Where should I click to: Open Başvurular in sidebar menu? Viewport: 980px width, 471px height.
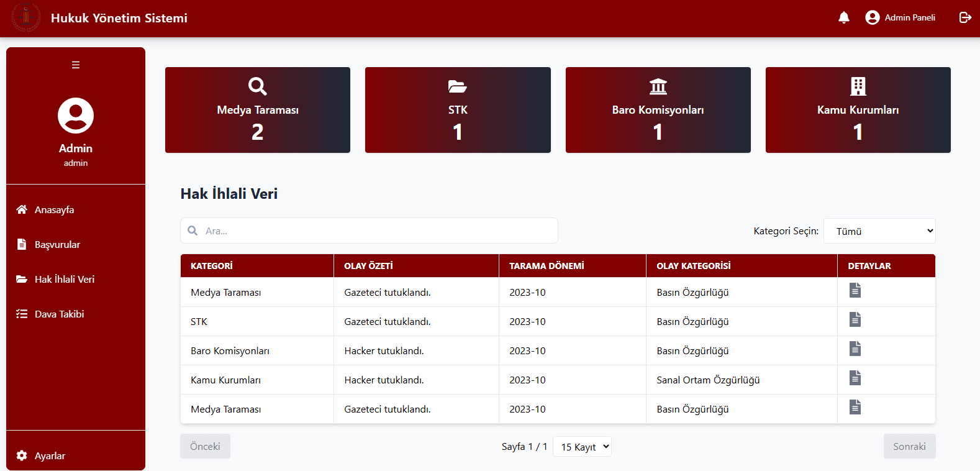pyautogui.click(x=76, y=244)
